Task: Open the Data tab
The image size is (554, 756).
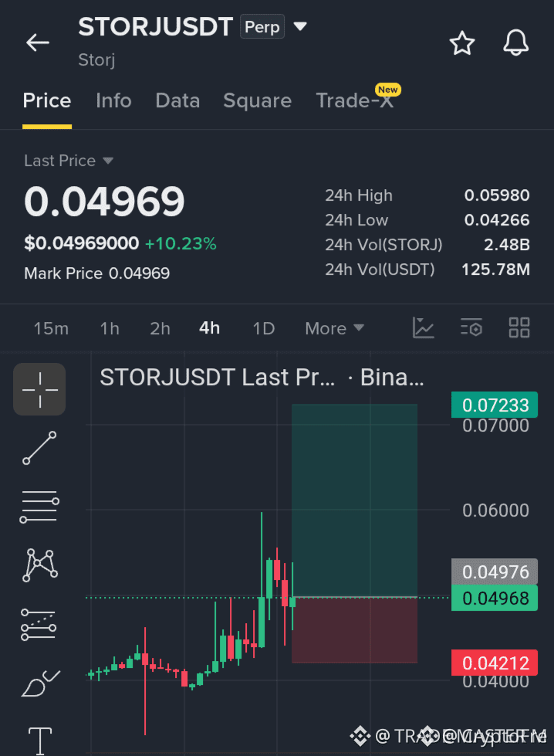Action: click(x=177, y=100)
